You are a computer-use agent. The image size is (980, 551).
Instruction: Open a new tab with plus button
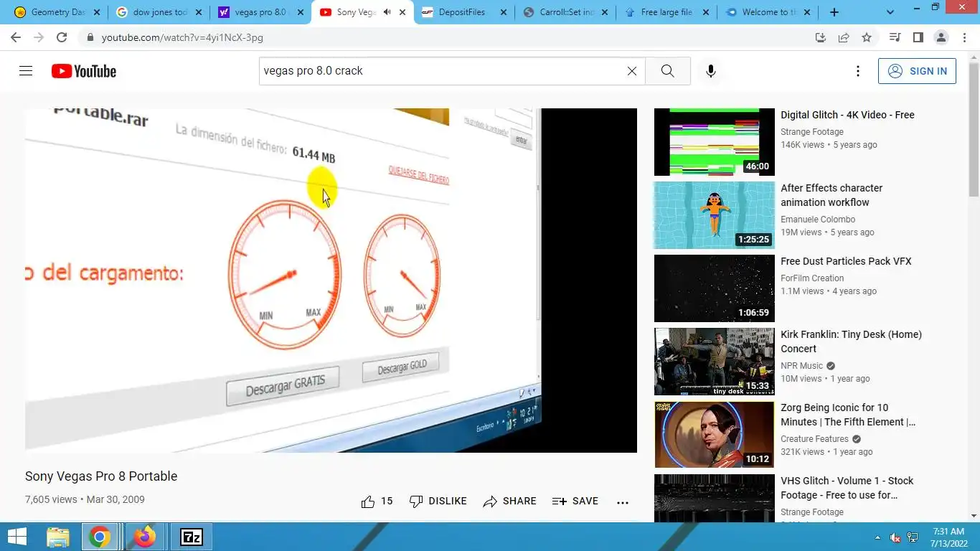[834, 12]
